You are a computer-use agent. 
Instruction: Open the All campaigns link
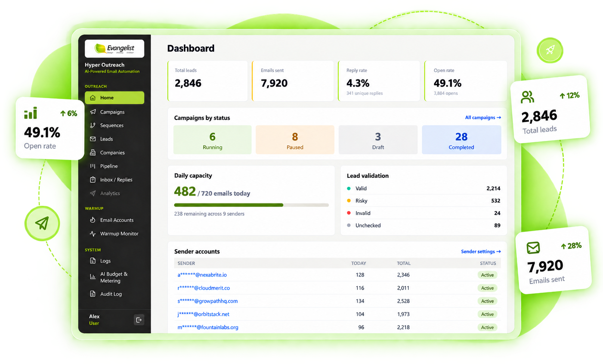coord(483,118)
